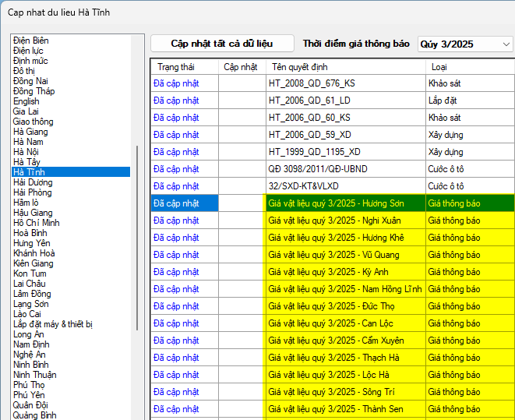Viewport: 515px width, 420px height.
Task: Open the 'Quý 3/2025' period dropdown
Action: [x=465, y=44]
